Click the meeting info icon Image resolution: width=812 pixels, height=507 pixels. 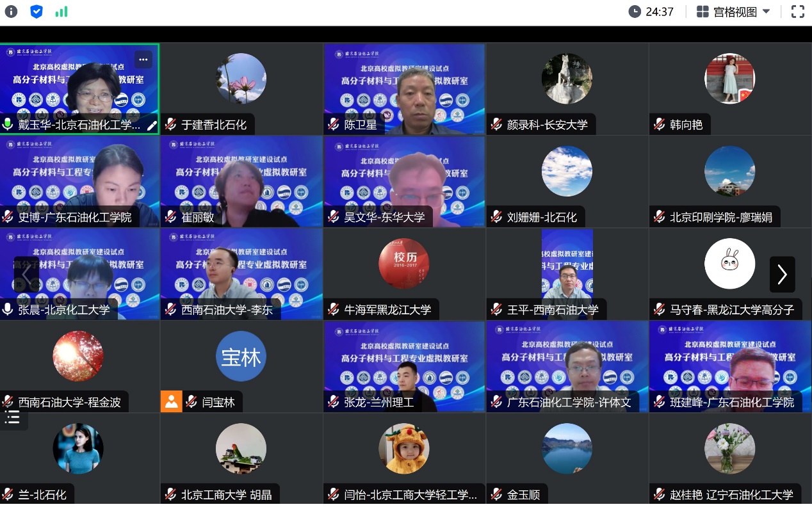pos(12,12)
